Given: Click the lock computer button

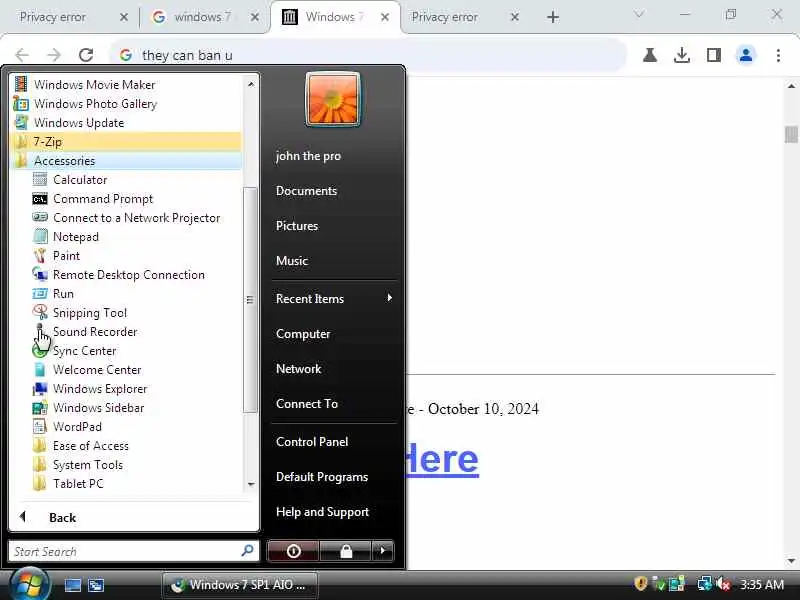Looking at the screenshot, I should pos(346,551).
